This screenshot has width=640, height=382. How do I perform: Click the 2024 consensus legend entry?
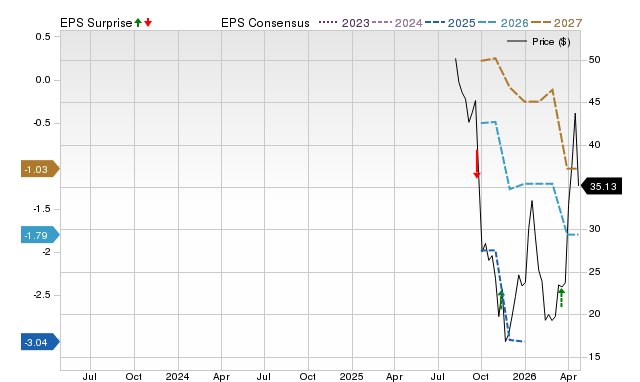[397, 23]
